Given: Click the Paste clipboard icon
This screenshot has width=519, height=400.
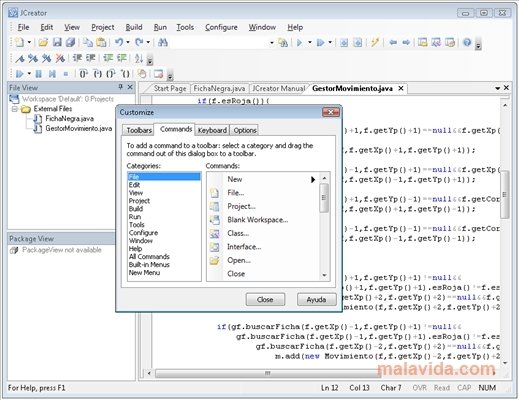Looking at the screenshot, I should (101, 42).
